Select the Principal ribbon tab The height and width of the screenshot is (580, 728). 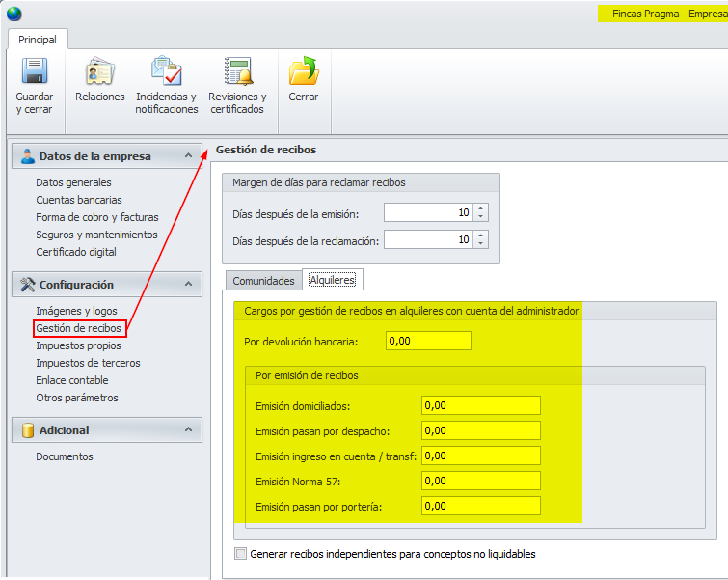[38, 40]
